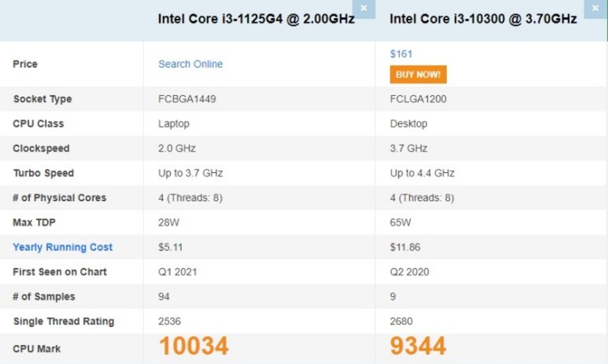Click the orange BUY NOW! button

(418, 74)
